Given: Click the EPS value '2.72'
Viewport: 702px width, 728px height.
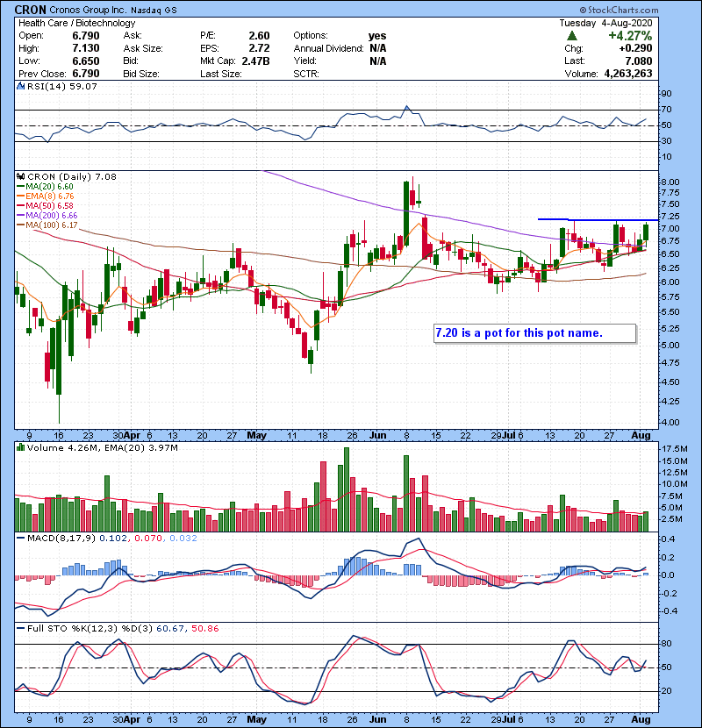Looking at the screenshot, I should 259,48.
